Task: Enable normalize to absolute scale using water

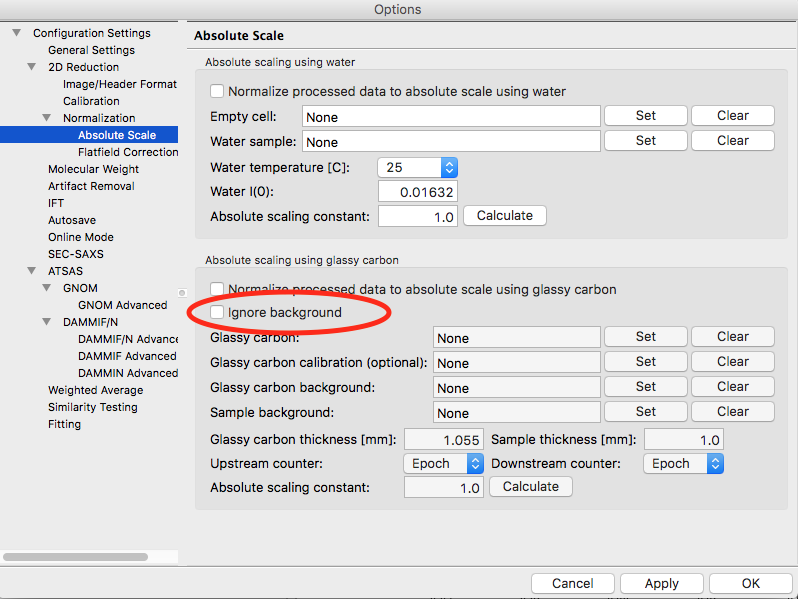Action: click(x=217, y=91)
